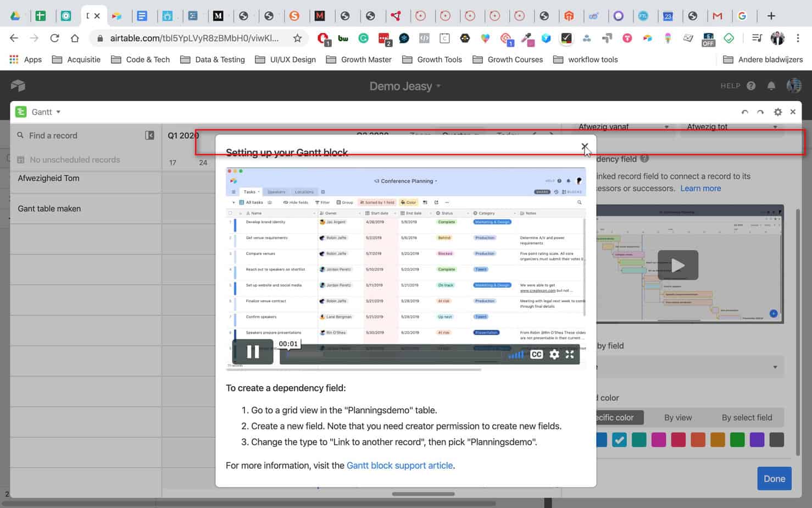
Task: Open the Afwezig tot dropdown
Action: click(732, 127)
